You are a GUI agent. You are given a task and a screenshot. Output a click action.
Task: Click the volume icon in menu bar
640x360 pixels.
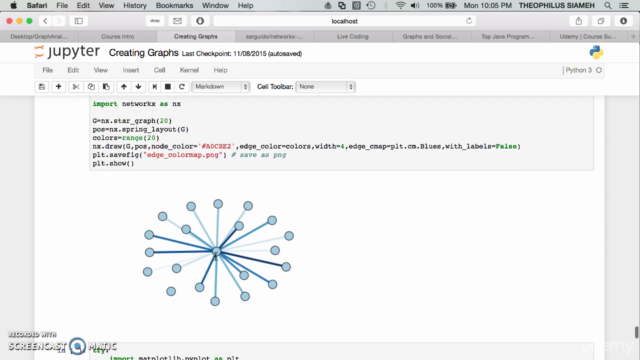[415, 5]
